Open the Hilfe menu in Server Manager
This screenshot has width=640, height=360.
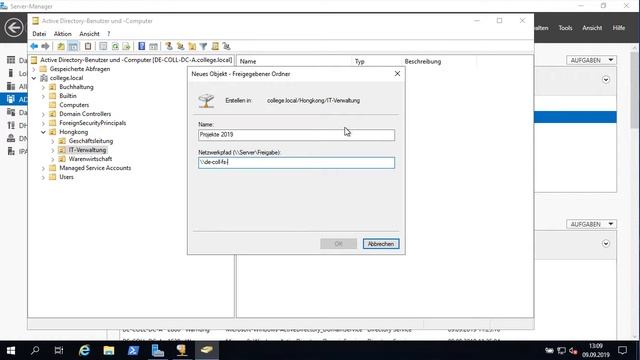pos(619,28)
